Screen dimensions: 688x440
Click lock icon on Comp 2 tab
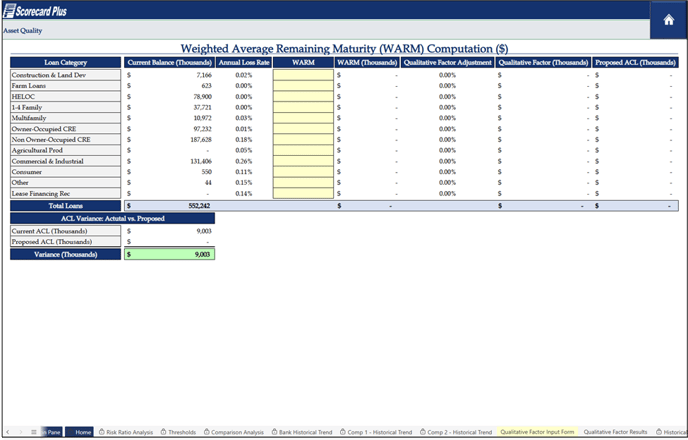(423, 432)
